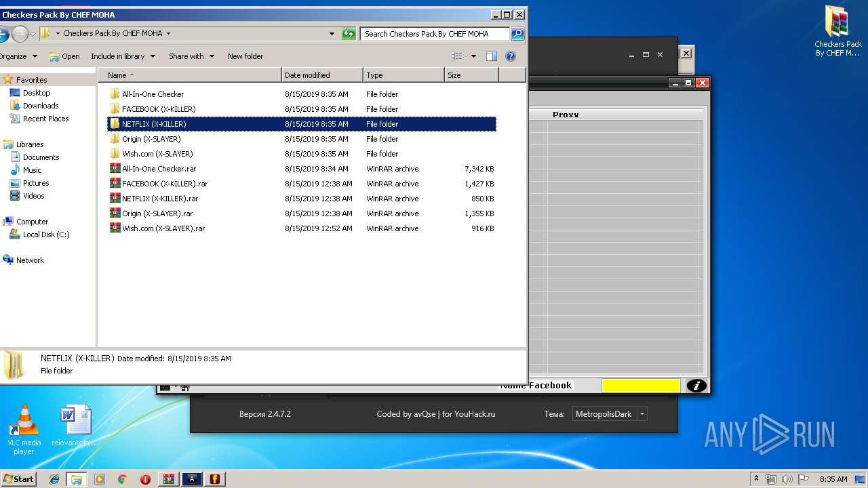This screenshot has height=488, width=868.
Task: Select Network in navigation pane
Action: pos(24,260)
